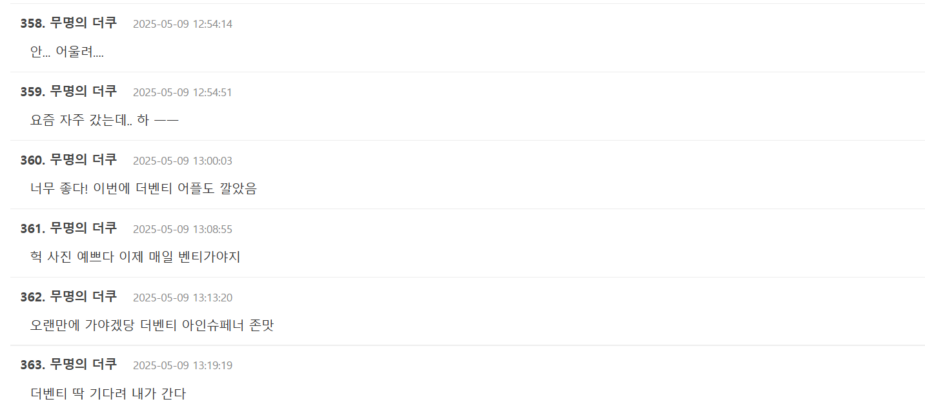Click the 12:54:51 timestamp
Image resolution: width=925 pixels, height=406 pixels.
click(x=182, y=92)
